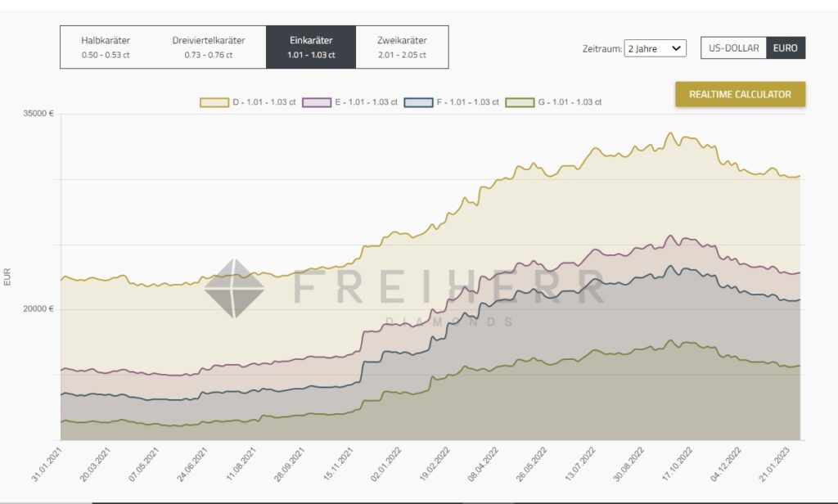The width and height of the screenshot is (838, 504).
Task: Click the Freiherr Diamonds logo icon
Action: point(234,288)
